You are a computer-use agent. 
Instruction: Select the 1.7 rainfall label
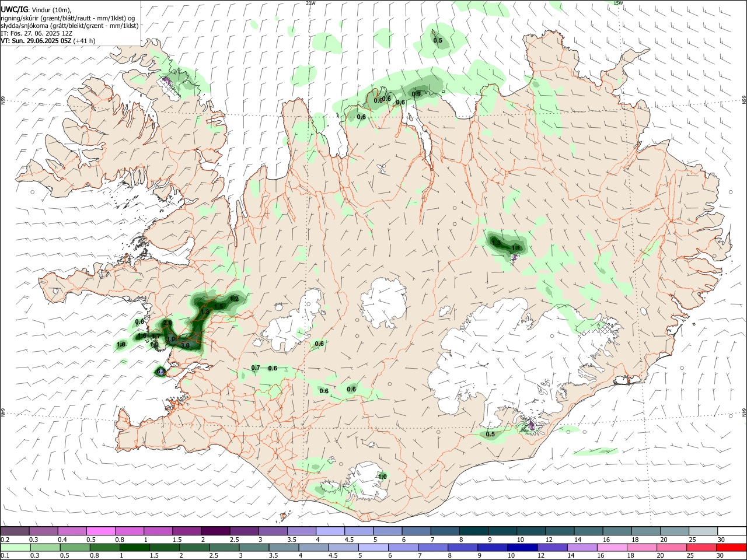pyautogui.click(x=156, y=336)
